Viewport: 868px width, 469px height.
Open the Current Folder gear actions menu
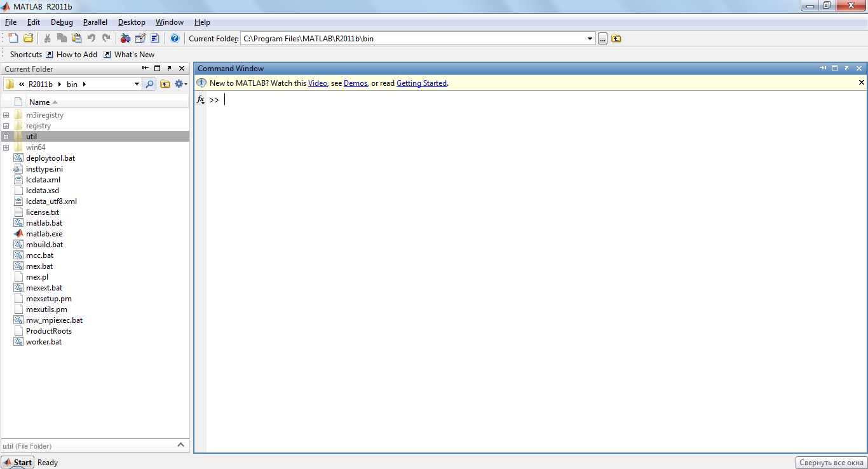coord(180,84)
